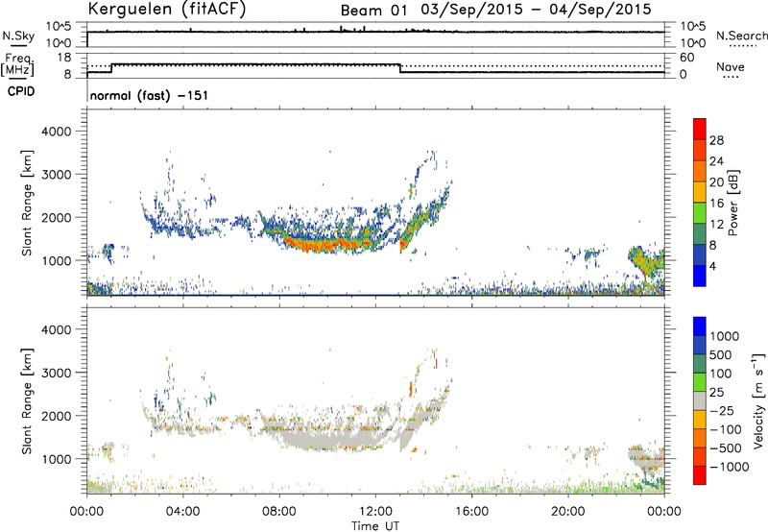Click Slant Range [km] label of velocity panel
This screenshot has width=768, height=532.
click(27, 400)
